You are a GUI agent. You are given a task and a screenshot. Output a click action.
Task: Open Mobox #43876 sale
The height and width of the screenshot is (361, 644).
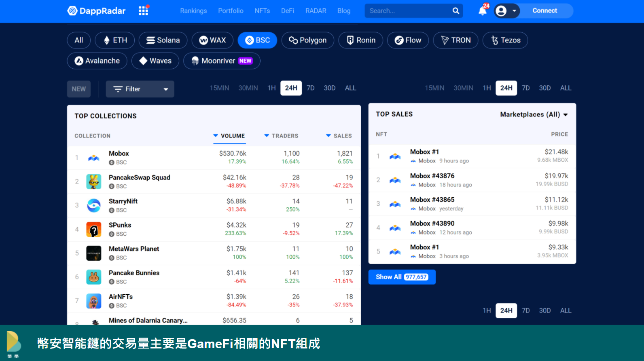point(432,176)
